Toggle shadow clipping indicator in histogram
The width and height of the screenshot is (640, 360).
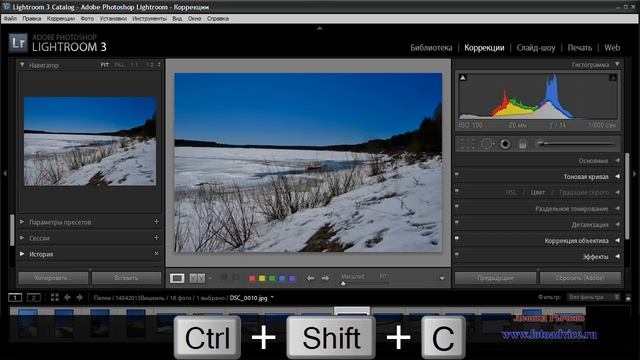pos(463,78)
